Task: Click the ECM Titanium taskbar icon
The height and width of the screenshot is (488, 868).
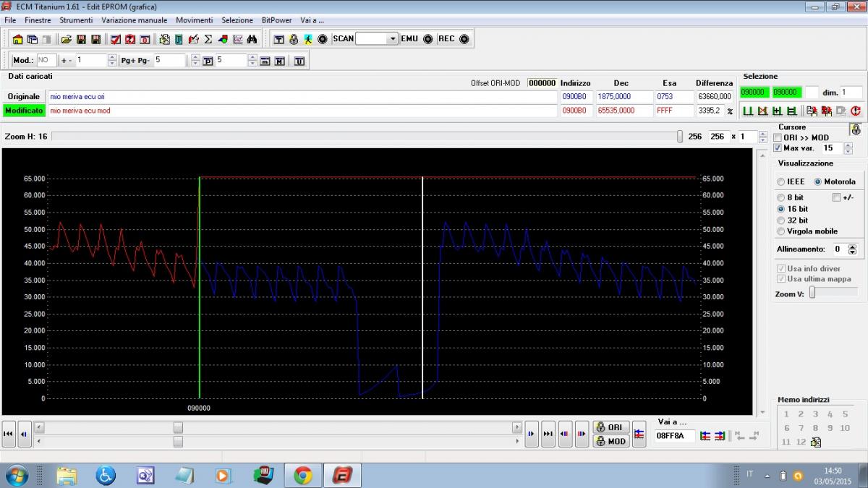Action: pyautogui.click(x=341, y=475)
